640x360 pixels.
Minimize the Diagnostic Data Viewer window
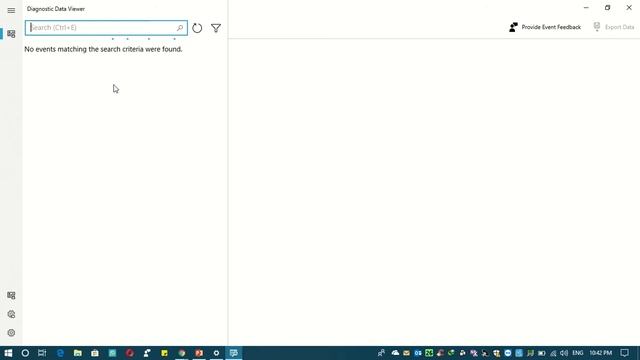(x=586, y=8)
